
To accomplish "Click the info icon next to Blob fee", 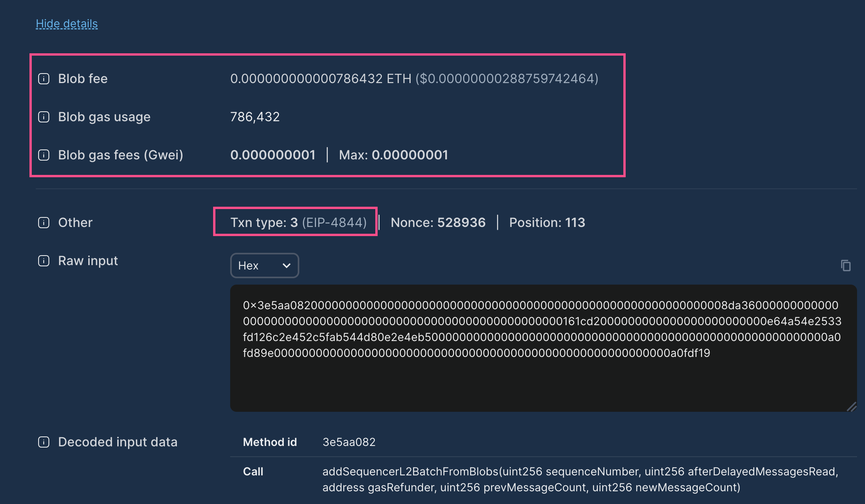I will coord(45,79).
